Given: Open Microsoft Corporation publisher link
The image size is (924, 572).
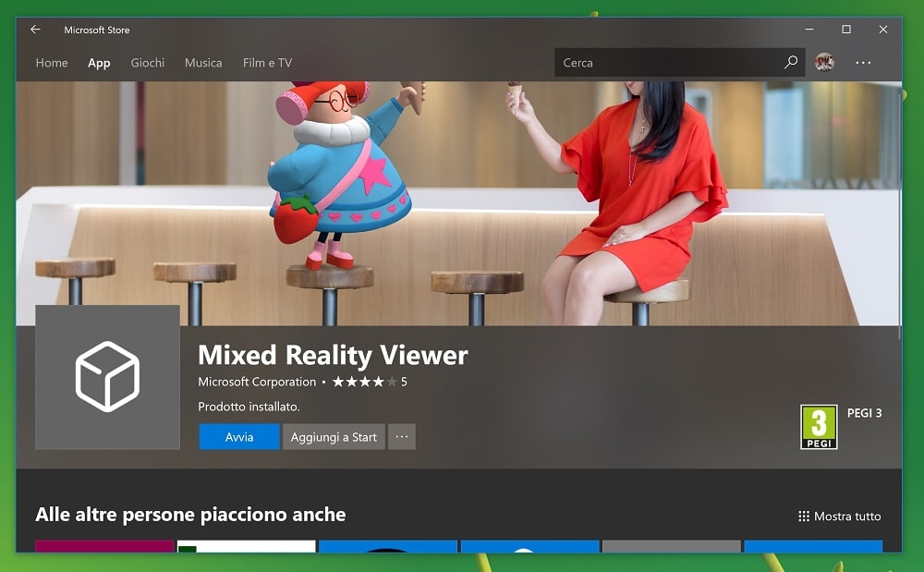Looking at the screenshot, I should click(257, 382).
